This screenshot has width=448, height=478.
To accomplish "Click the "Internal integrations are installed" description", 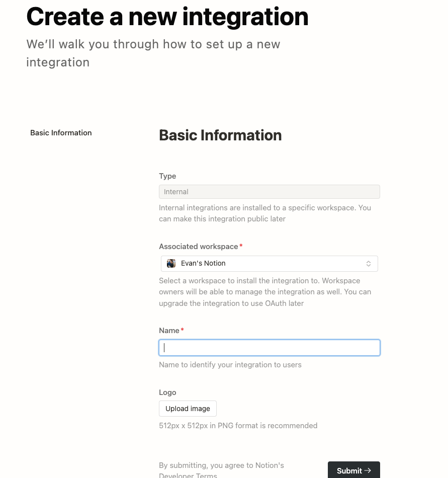I will (x=265, y=213).
